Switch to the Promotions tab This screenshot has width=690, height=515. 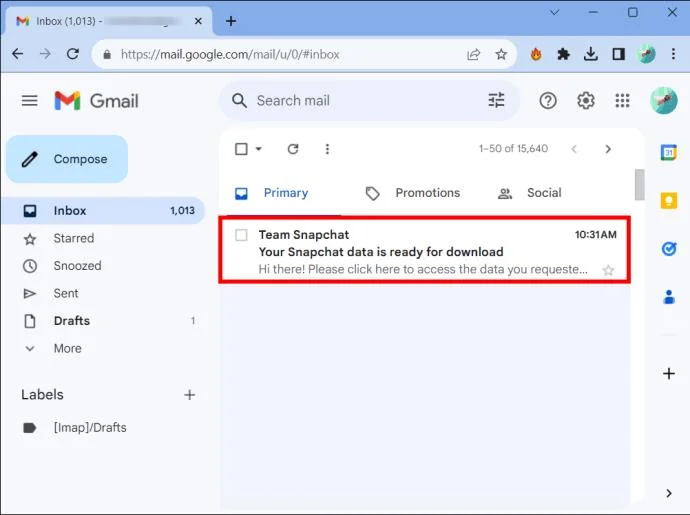pyautogui.click(x=413, y=193)
